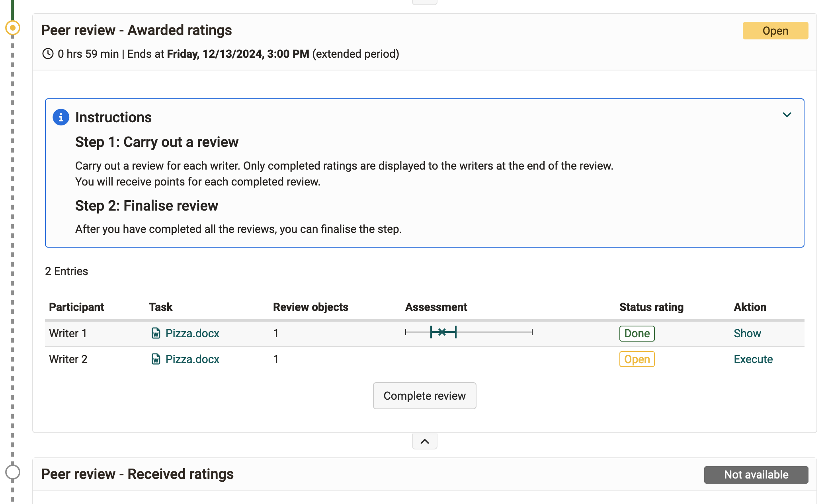
Task: Click the info icon next to Instructions
Action: (61, 117)
